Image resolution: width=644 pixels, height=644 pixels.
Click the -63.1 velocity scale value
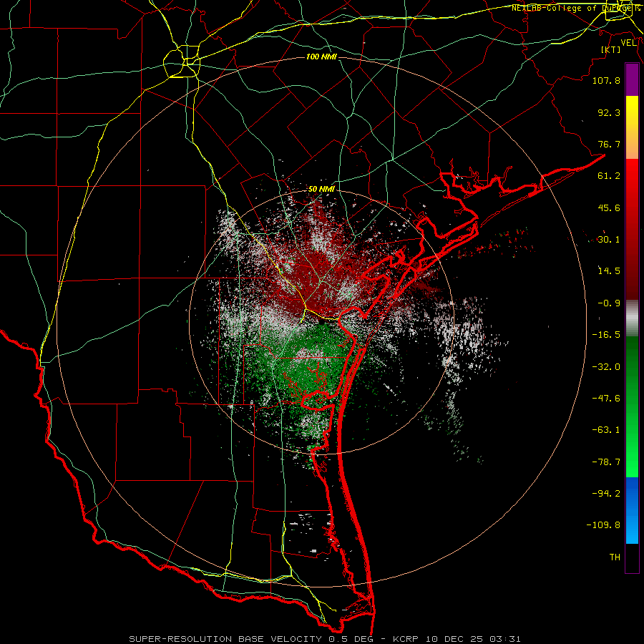606,430
